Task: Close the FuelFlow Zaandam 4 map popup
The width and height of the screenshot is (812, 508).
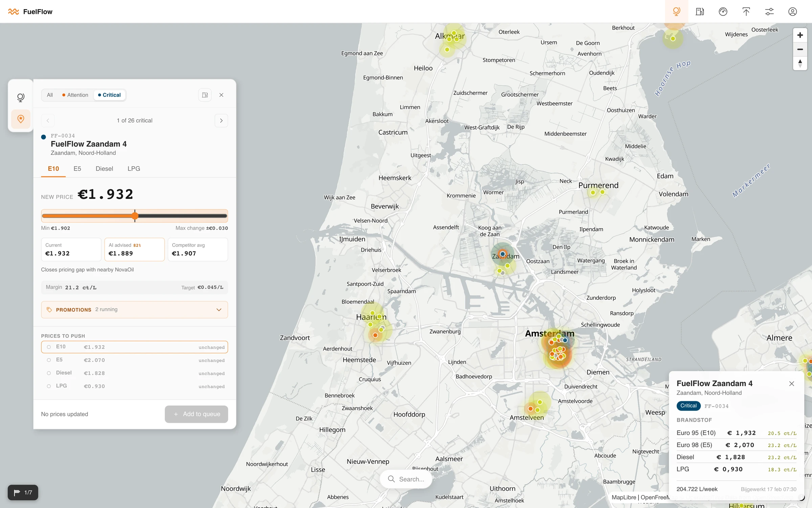Action: coord(791,383)
